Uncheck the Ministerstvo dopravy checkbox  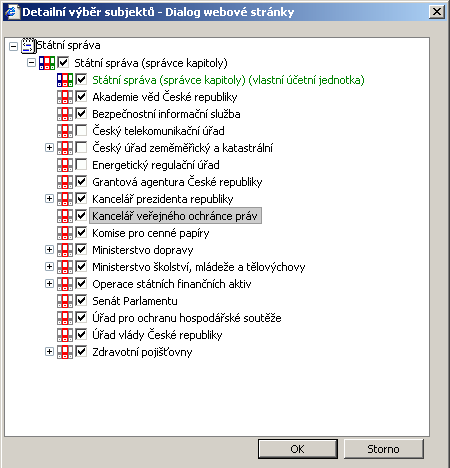pyautogui.click(x=81, y=249)
